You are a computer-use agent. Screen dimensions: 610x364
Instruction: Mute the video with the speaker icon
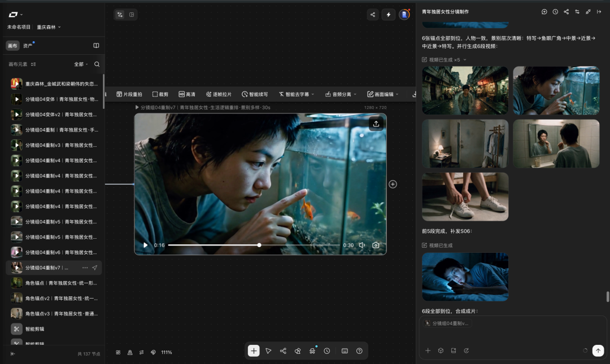pos(362,245)
